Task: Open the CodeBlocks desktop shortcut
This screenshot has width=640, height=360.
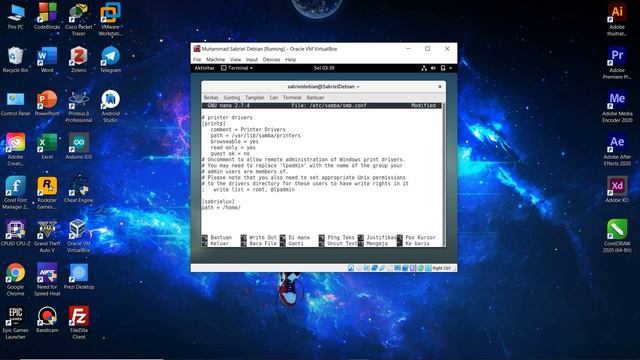Action: click(47, 16)
